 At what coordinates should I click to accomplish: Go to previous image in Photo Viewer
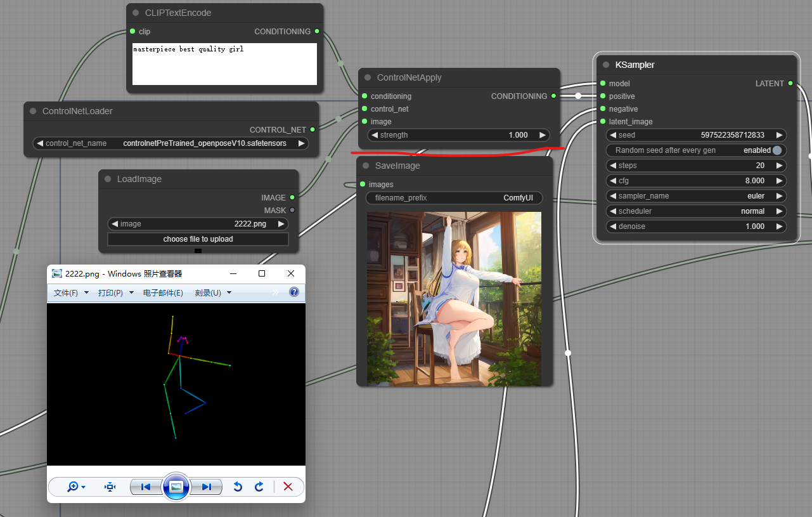pyautogui.click(x=146, y=487)
